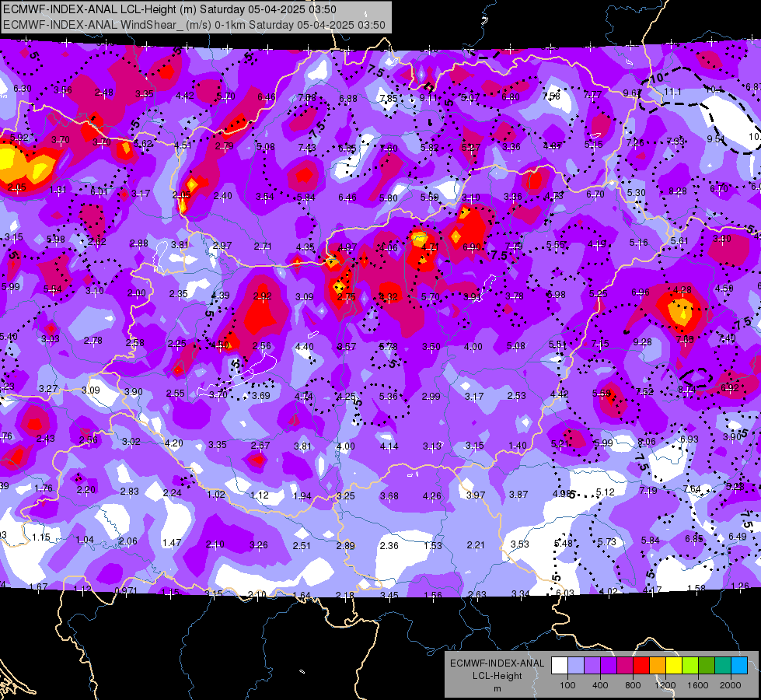The width and height of the screenshot is (761, 700).
Task: Click the legend label '1600'
Action: [698, 685]
